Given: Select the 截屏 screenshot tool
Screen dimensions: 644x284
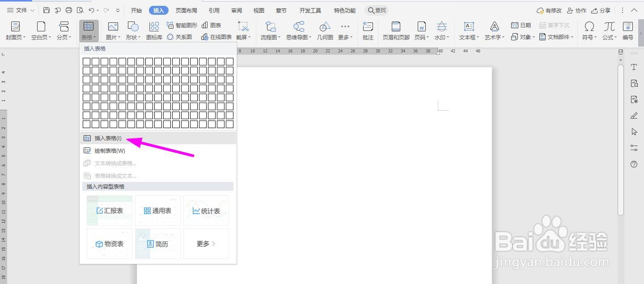Looking at the screenshot, I should click(x=243, y=31).
